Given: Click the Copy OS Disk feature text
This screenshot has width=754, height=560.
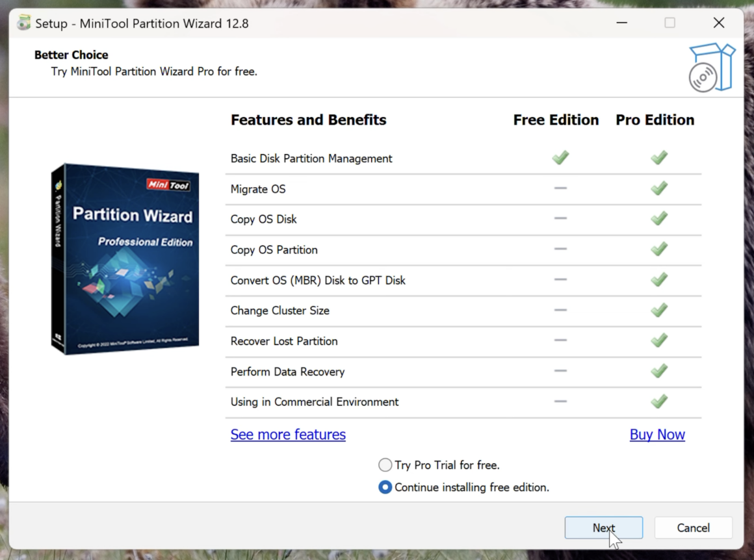Looking at the screenshot, I should [263, 219].
